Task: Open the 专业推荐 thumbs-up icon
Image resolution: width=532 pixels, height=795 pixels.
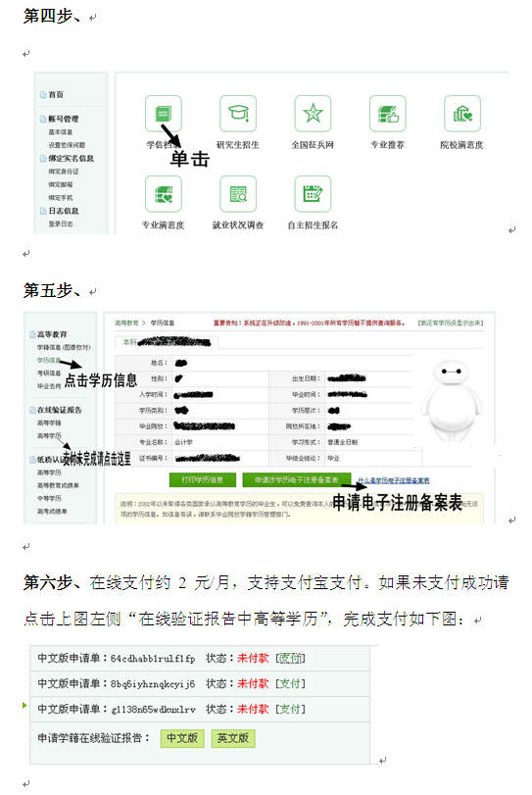Action: point(388,114)
